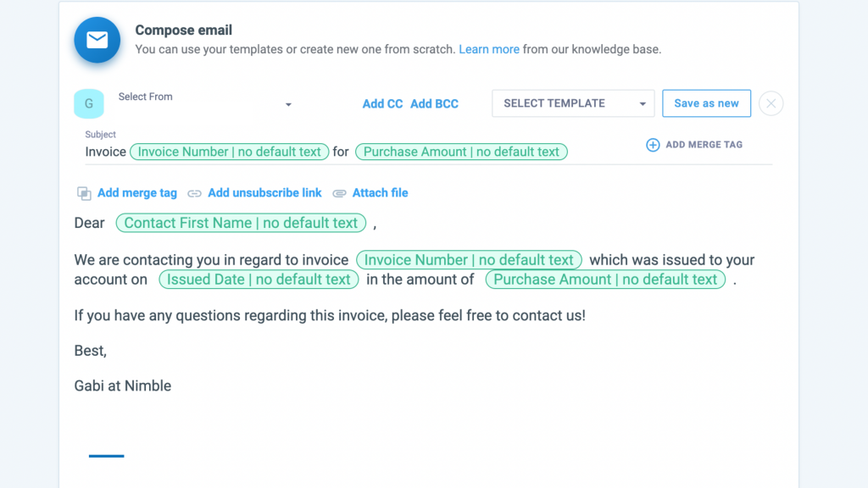Click the blue envelope compose email icon
Viewport: 868px width, 488px height.
click(x=97, y=40)
